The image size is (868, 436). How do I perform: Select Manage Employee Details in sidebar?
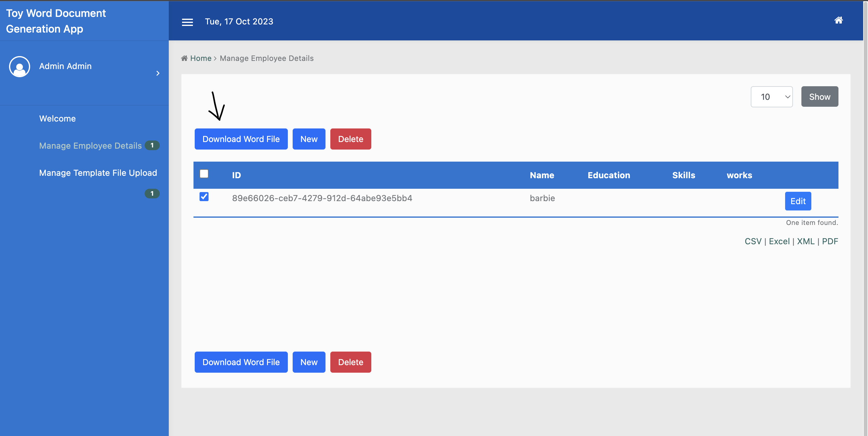tap(90, 146)
